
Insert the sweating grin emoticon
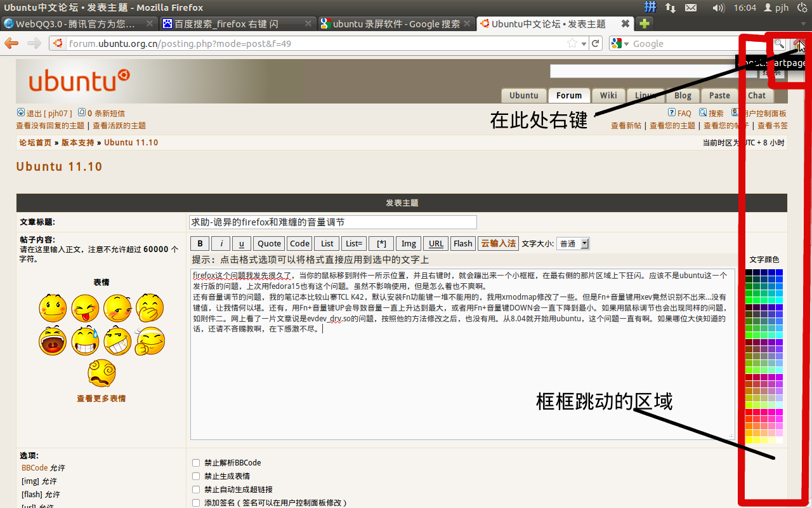(85, 341)
